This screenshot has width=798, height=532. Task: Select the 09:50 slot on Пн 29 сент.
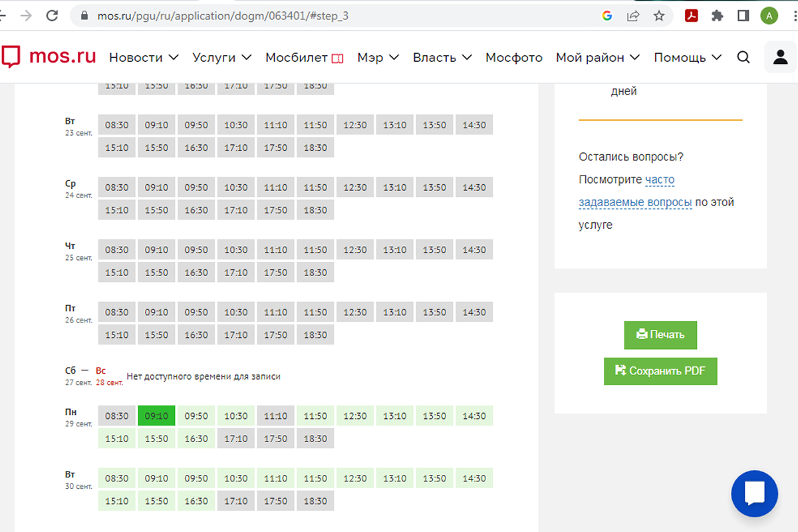point(196,416)
